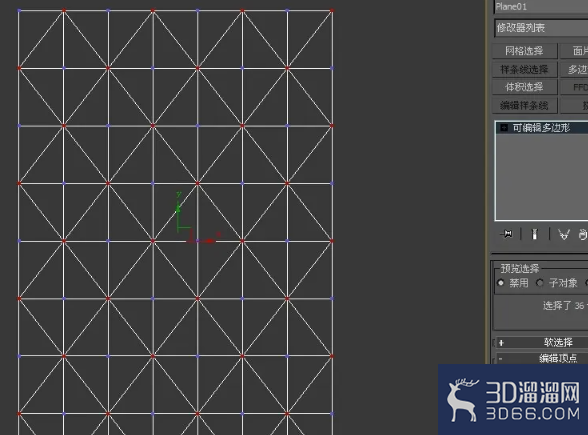Click the 面片 modifier button
Viewport: 588px width, 435px height.
pyautogui.click(x=574, y=51)
